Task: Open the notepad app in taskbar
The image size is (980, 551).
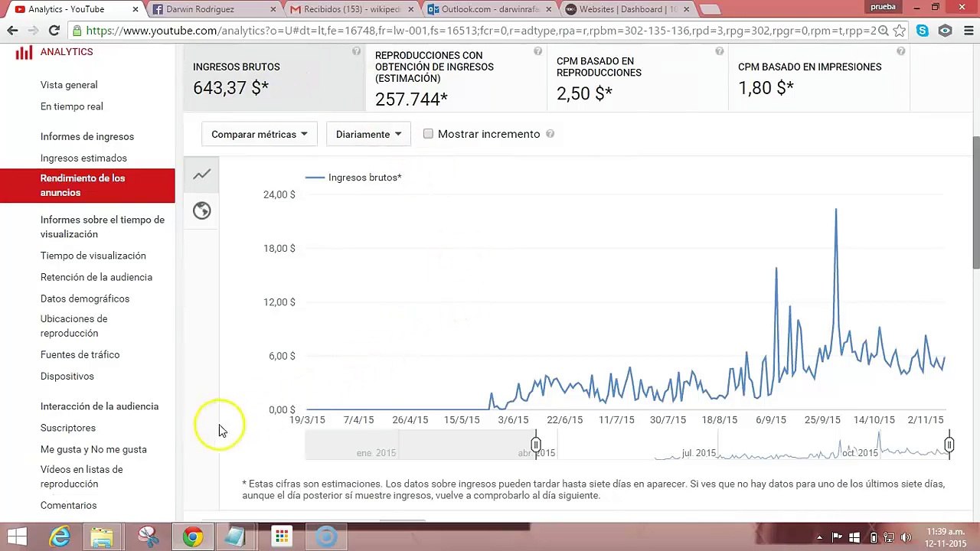Action: [236, 537]
